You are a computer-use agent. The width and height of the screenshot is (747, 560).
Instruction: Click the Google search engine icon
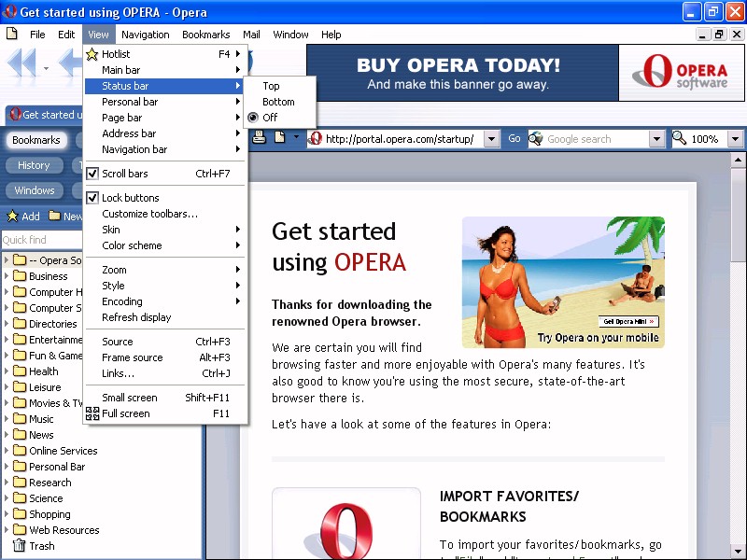point(536,139)
